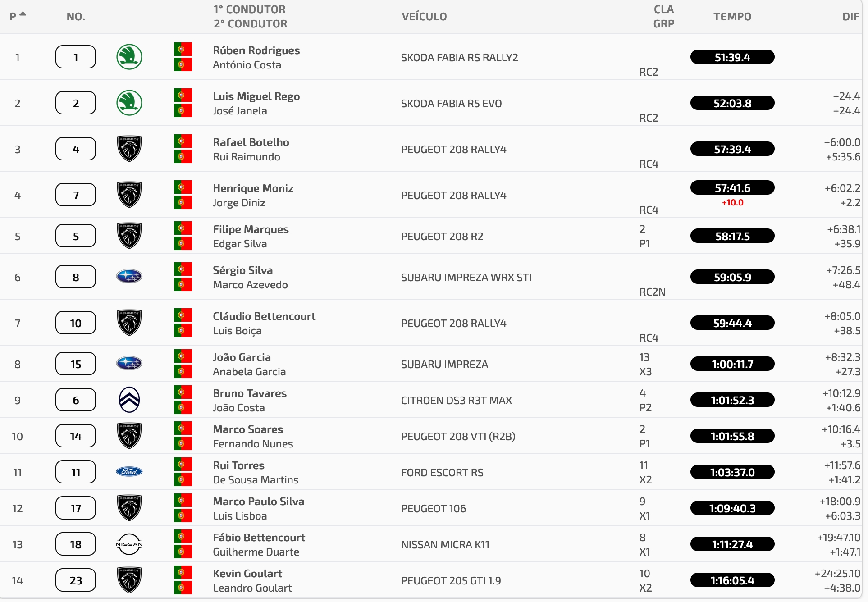Click Skoda logo beside Rúben Rodrigues
The height and width of the screenshot is (602, 868).
coord(129,57)
